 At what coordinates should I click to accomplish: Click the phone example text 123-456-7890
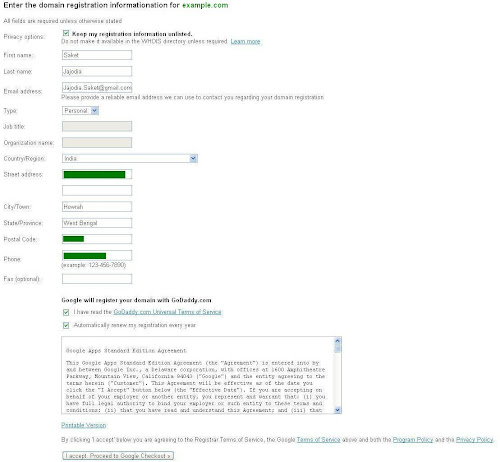click(107, 265)
